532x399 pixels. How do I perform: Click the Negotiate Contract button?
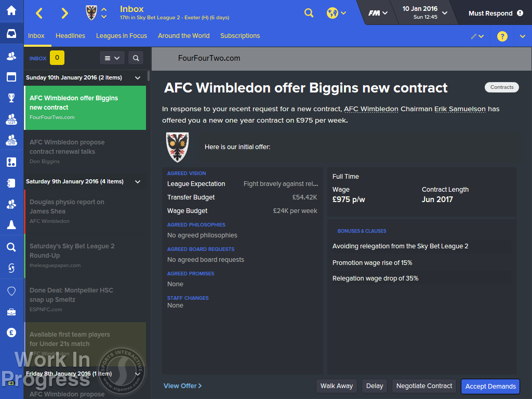tap(424, 386)
